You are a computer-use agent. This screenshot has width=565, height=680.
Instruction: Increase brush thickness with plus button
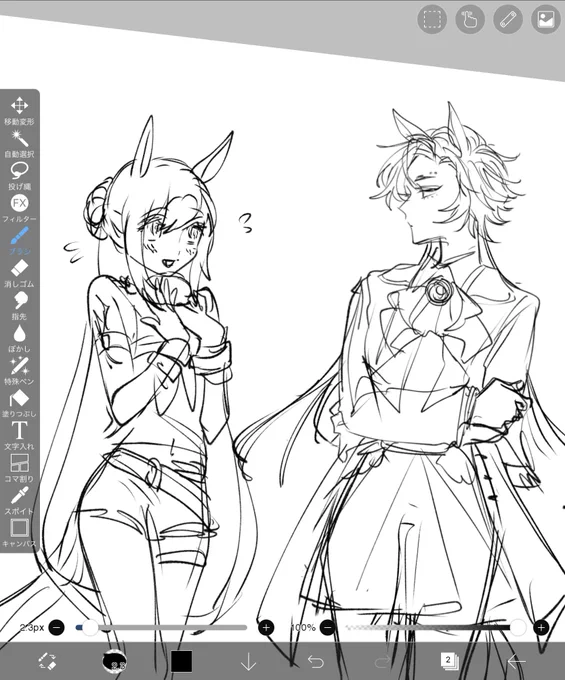(x=266, y=628)
